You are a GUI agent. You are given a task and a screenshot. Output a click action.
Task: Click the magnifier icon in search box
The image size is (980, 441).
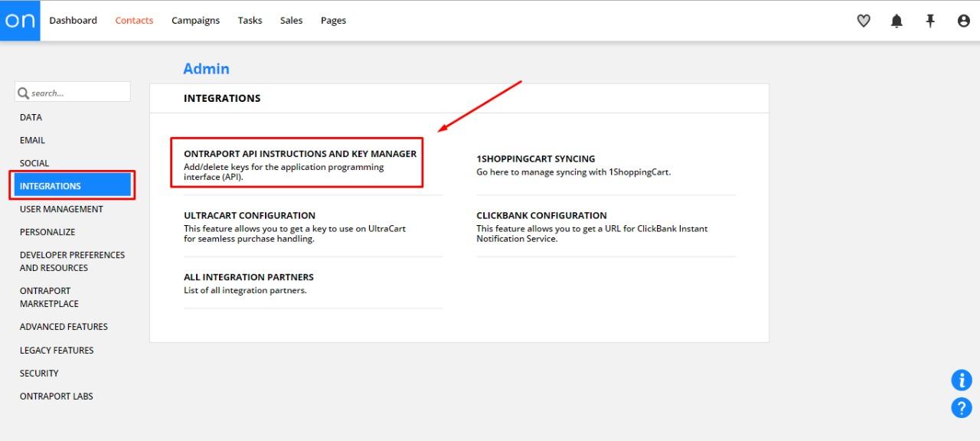23,93
